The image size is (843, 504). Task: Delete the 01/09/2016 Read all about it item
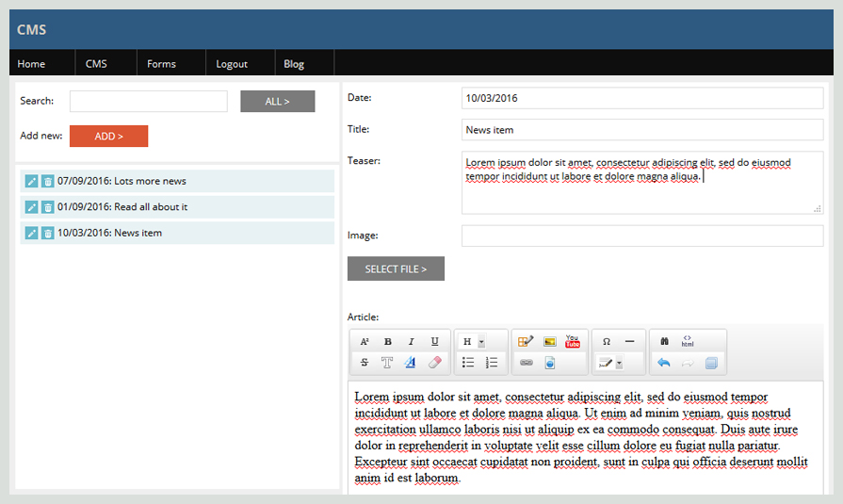[48, 207]
